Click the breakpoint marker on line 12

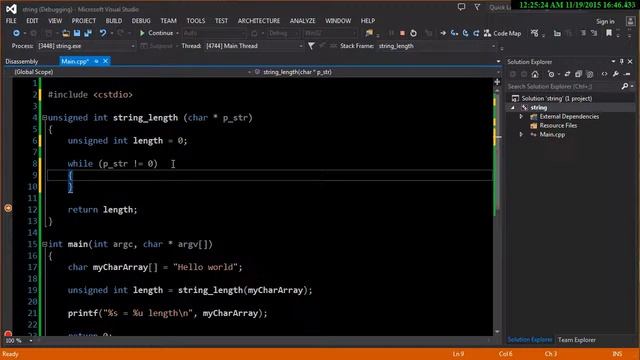(x=8, y=208)
